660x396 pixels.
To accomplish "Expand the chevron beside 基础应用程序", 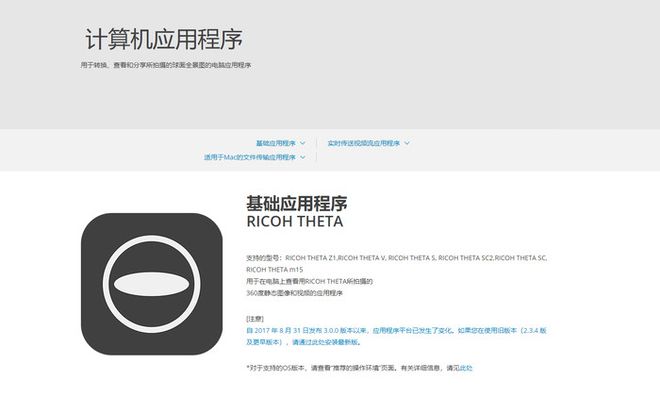I will pyautogui.click(x=302, y=143).
